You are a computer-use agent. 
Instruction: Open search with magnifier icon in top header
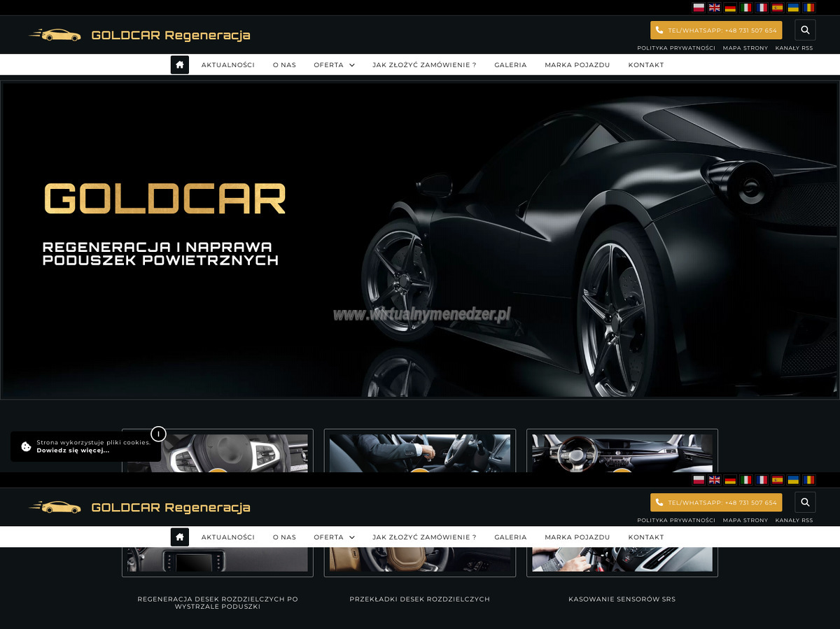tap(805, 30)
